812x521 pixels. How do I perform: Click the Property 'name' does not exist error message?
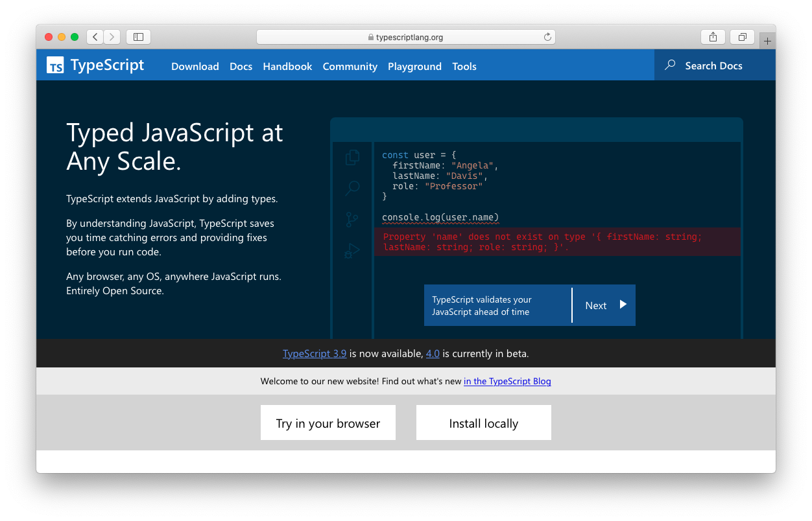pyautogui.click(x=558, y=242)
